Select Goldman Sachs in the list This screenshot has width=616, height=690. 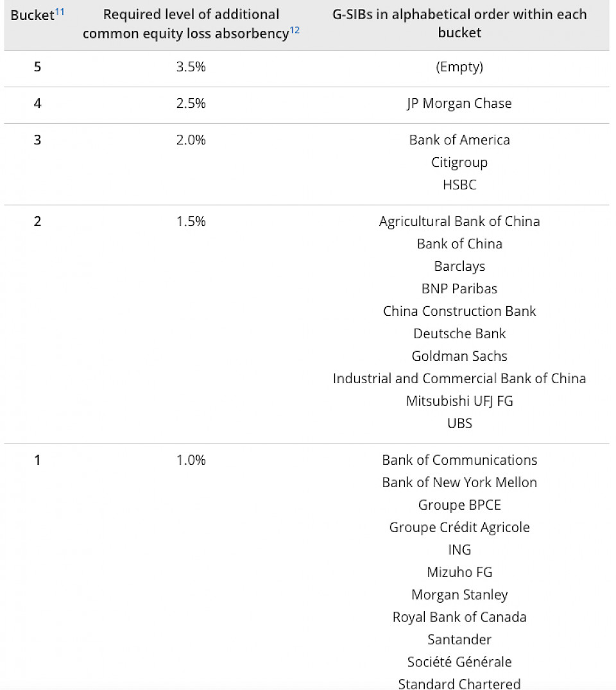459,356
